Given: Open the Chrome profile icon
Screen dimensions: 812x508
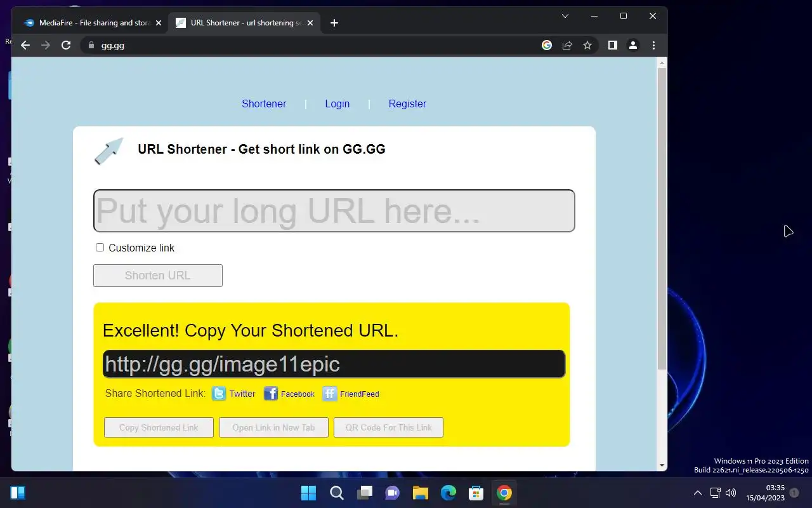Looking at the screenshot, I should 633,45.
